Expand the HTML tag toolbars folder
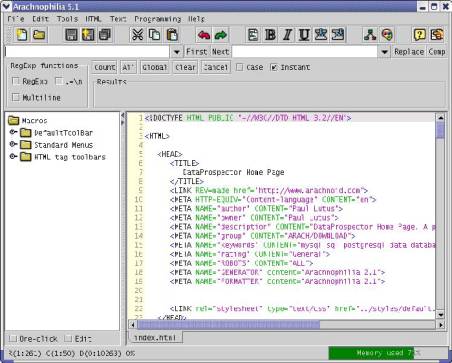The width and height of the screenshot is (452, 363). [13, 156]
